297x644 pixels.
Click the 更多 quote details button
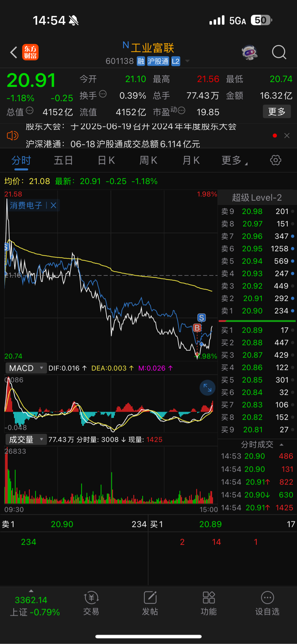pyautogui.click(x=277, y=112)
